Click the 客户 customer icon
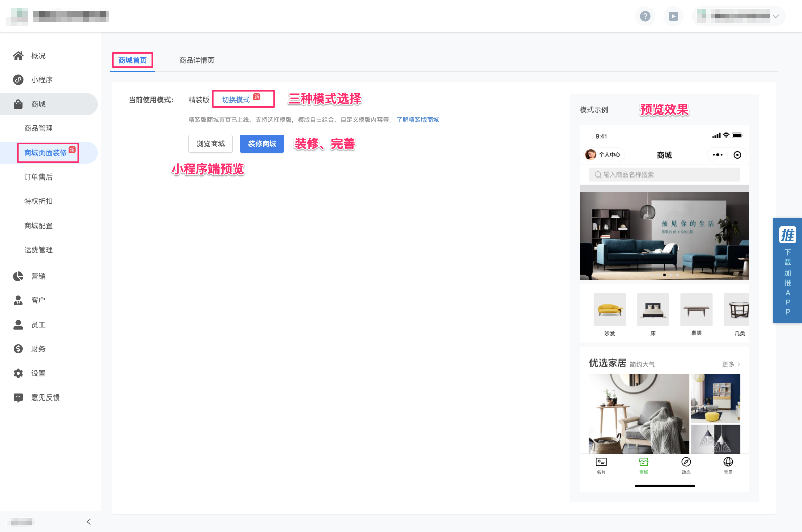 point(18,300)
